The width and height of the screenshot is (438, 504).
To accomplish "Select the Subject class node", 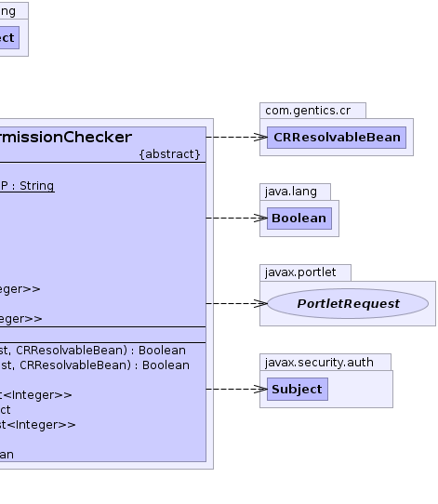I will tap(298, 390).
